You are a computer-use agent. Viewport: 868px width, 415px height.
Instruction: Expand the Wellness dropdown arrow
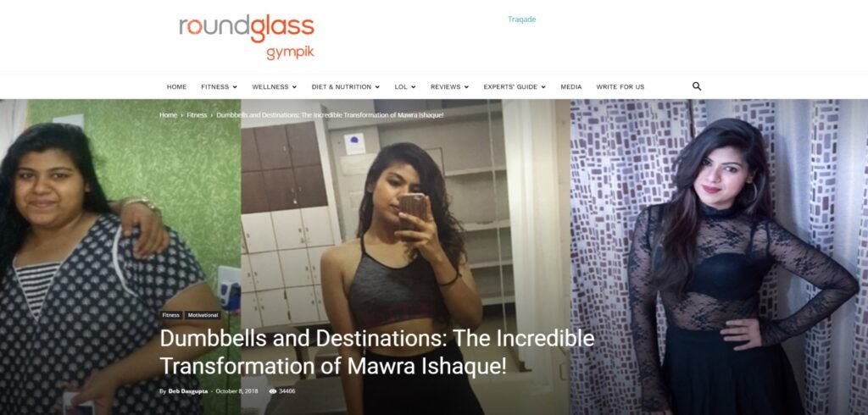coord(294,87)
